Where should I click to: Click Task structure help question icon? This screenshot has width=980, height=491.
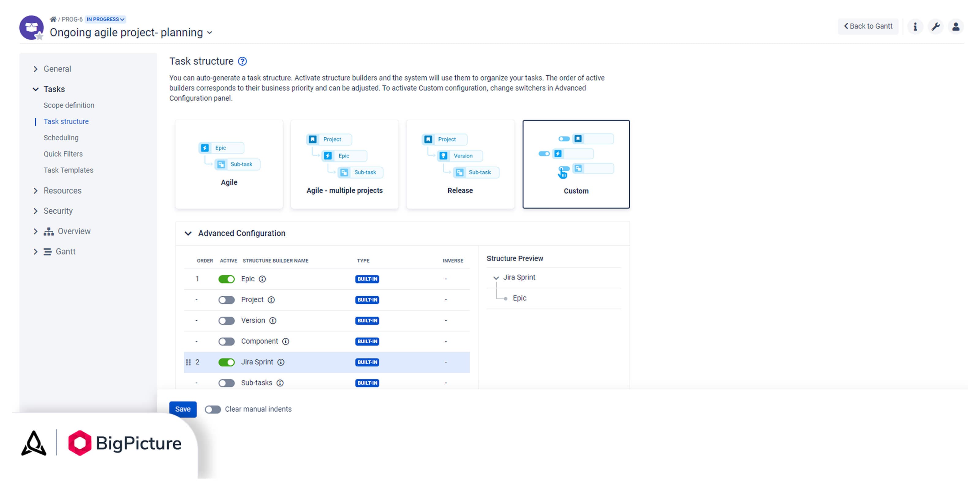(242, 61)
